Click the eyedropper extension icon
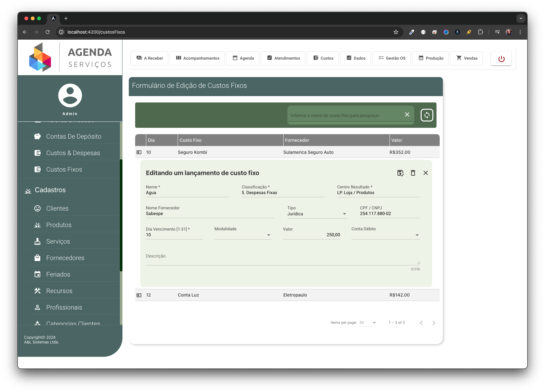Image resolution: width=545 pixels, height=392 pixels. (412, 32)
